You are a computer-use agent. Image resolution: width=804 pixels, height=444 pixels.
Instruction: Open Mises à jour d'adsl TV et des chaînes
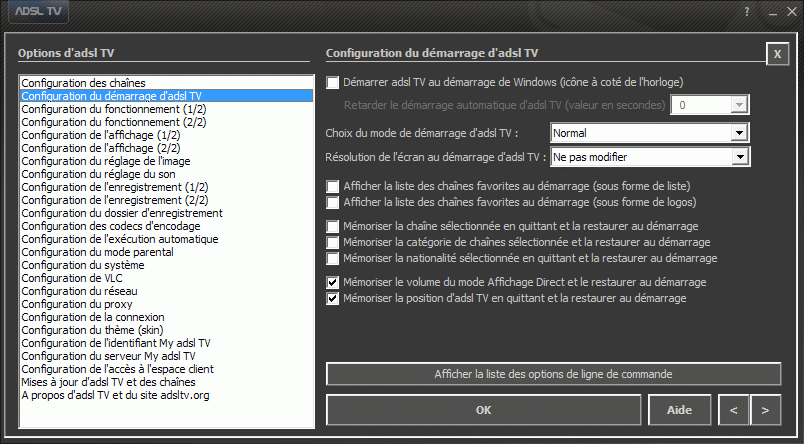coord(167,382)
